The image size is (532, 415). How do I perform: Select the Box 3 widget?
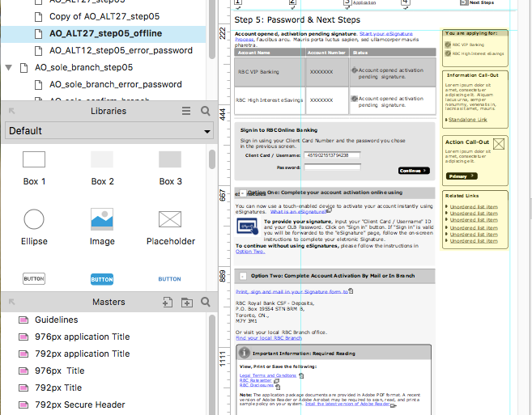(x=170, y=168)
